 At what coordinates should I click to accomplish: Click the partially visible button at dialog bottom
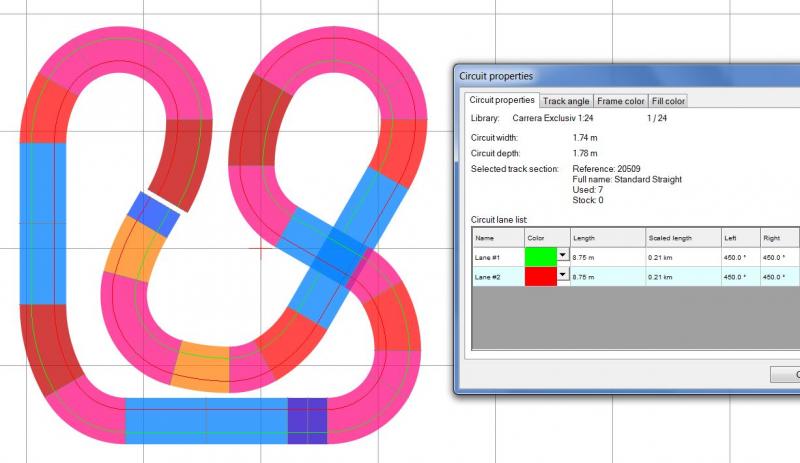(785, 374)
